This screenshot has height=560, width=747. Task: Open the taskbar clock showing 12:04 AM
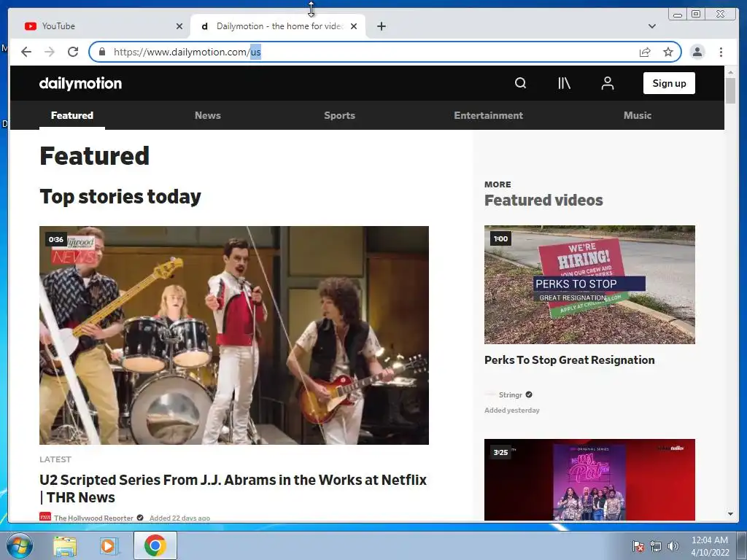click(x=709, y=545)
